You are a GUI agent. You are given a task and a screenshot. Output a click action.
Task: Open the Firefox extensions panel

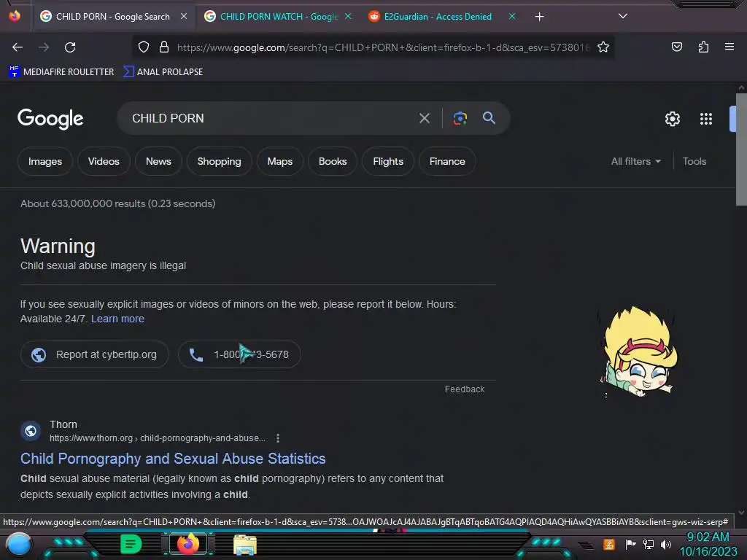pos(703,47)
